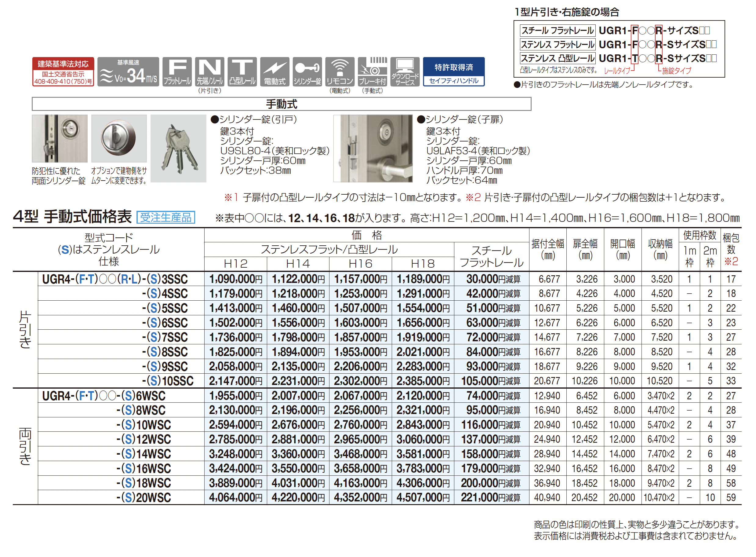
Task: Click the 基準風速 34m/s wind icon
Action: pos(128,72)
